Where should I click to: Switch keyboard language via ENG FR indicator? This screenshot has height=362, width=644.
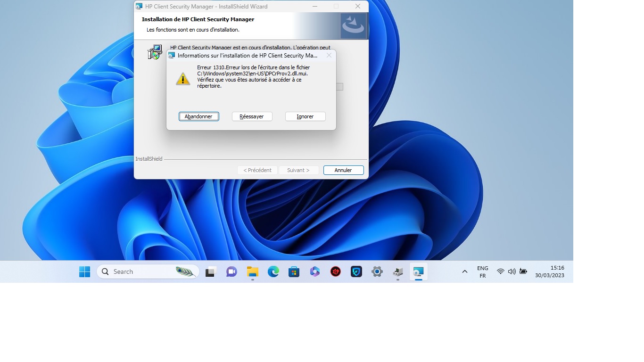pos(482,271)
